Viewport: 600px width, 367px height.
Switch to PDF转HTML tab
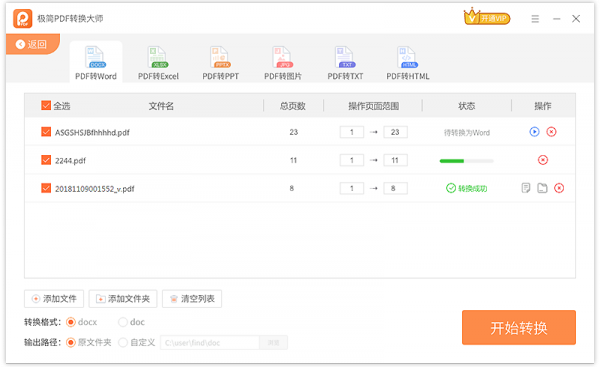pos(408,63)
